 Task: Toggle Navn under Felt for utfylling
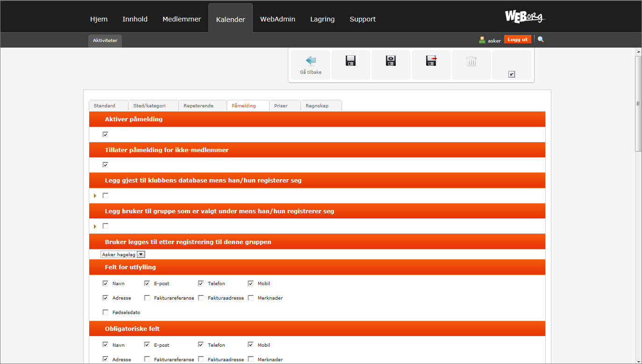(105, 283)
